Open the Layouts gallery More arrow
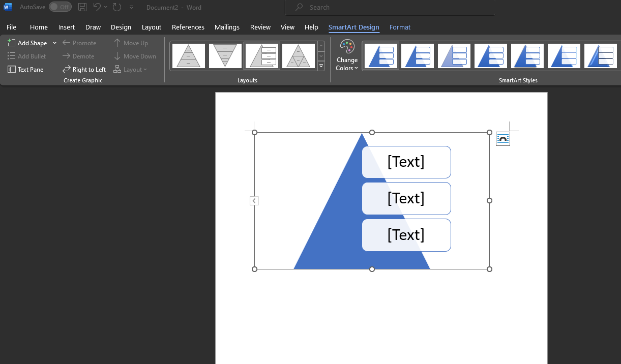The width and height of the screenshot is (621, 364). (x=321, y=66)
